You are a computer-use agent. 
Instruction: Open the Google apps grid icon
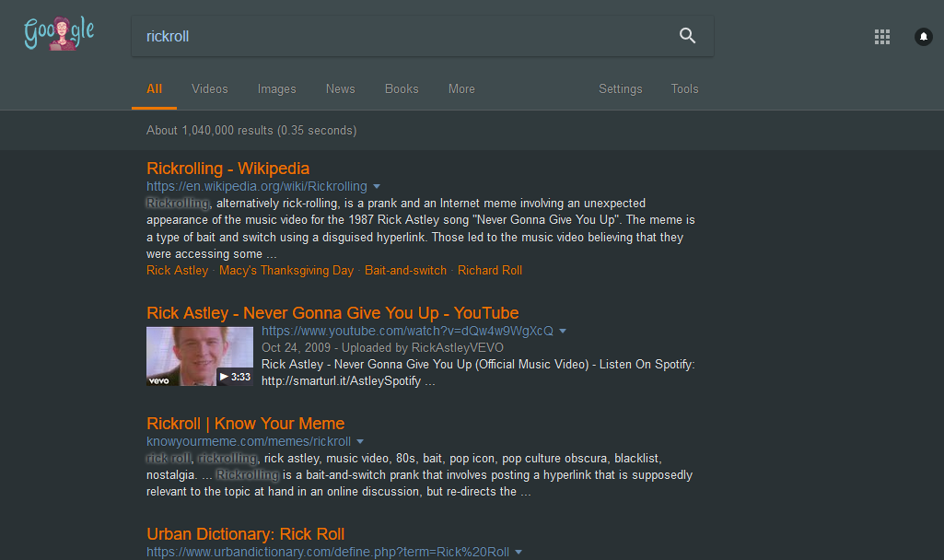pos(882,37)
